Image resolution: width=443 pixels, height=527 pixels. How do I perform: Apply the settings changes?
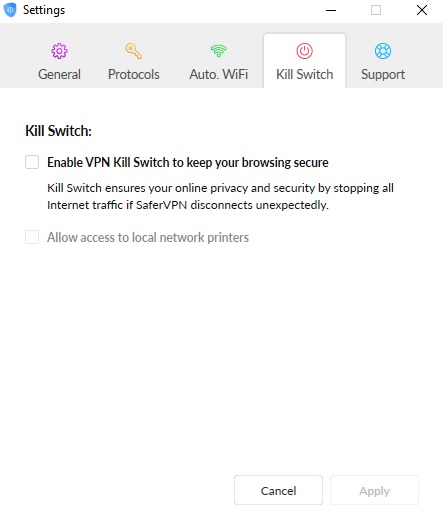click(x=374, y=490)
